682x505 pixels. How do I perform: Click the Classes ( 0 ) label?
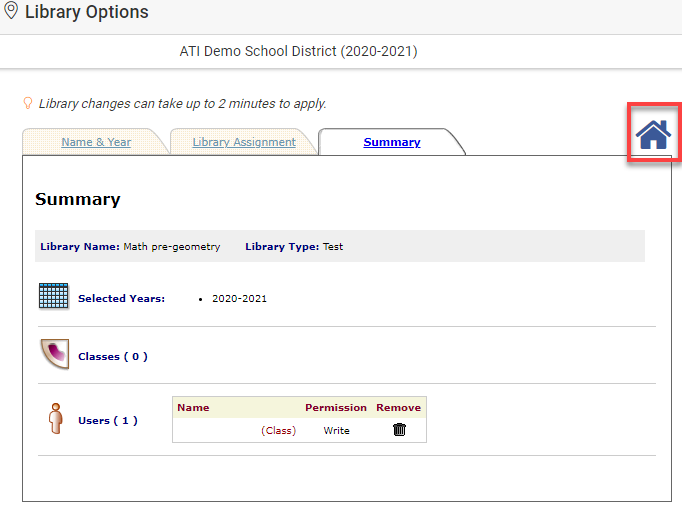tap(112, 357)
